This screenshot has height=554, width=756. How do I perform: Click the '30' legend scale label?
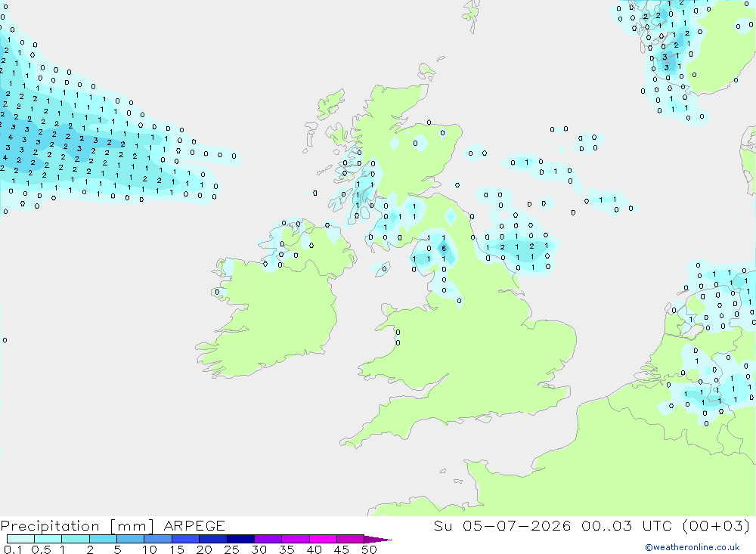pyautogui.click(x=259, y=549)
